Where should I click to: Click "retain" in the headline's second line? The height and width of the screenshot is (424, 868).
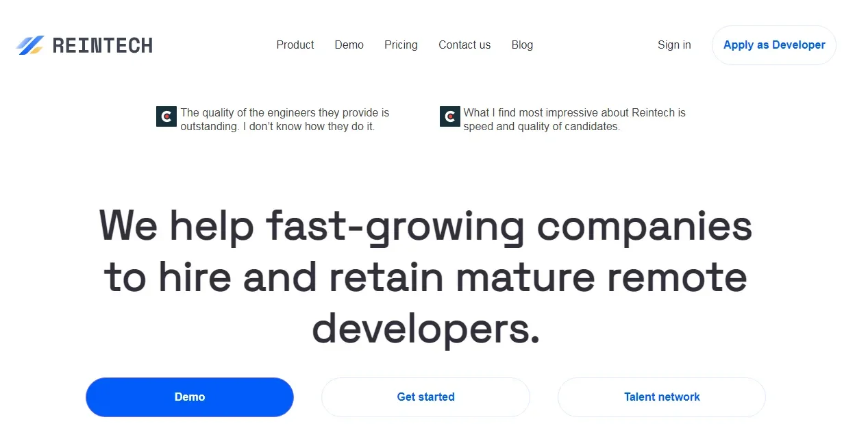pyautogui.click(x=386, y=277)
